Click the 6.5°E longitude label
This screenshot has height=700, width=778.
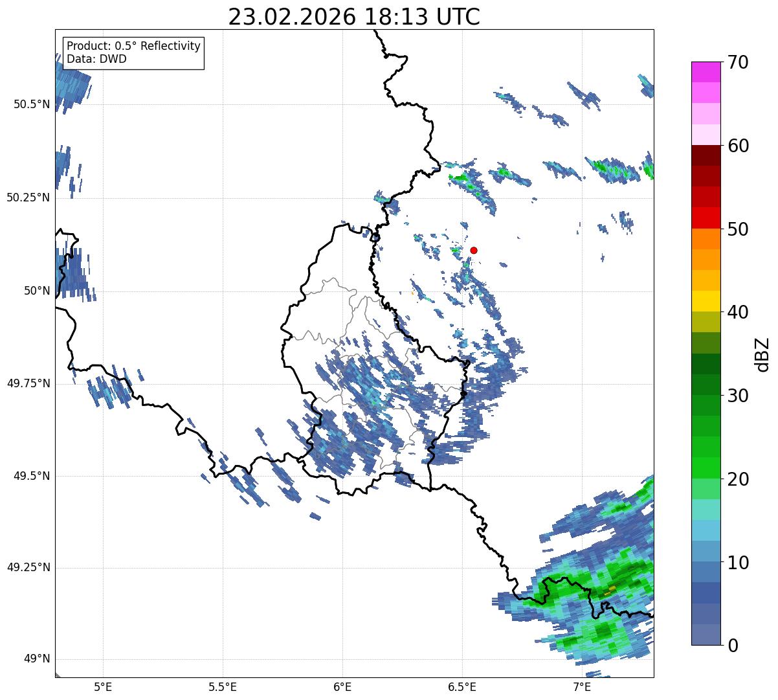click(462, 686)
